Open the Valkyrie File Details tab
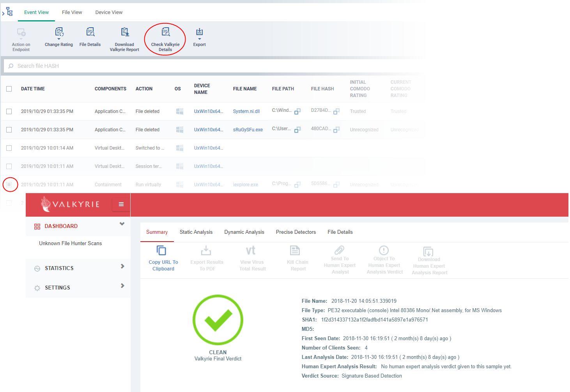The width and height of the screenshot is (570, 392). tap(340, 232)
